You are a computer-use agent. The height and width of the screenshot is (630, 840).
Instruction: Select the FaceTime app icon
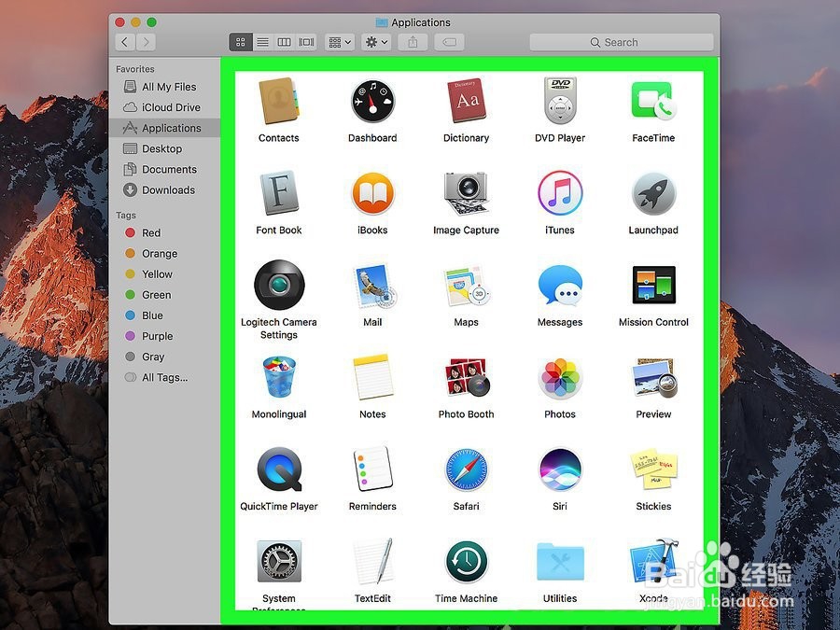click(653, 101)
